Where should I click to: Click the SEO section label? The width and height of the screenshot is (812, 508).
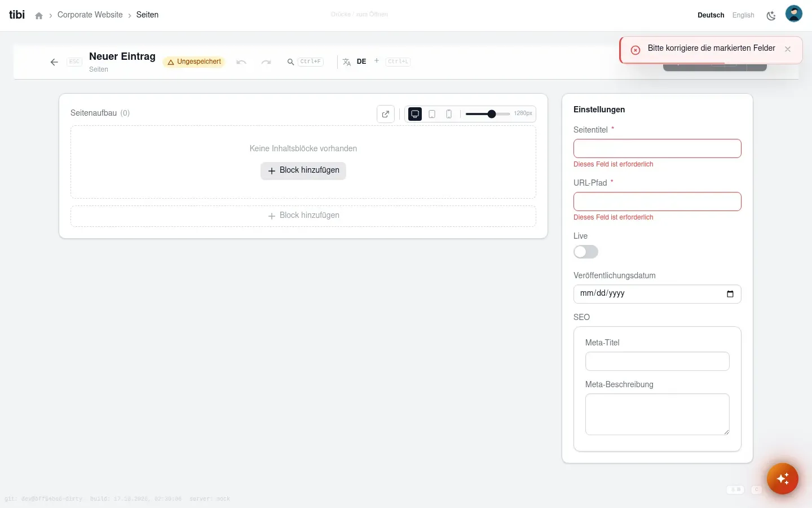581,317
